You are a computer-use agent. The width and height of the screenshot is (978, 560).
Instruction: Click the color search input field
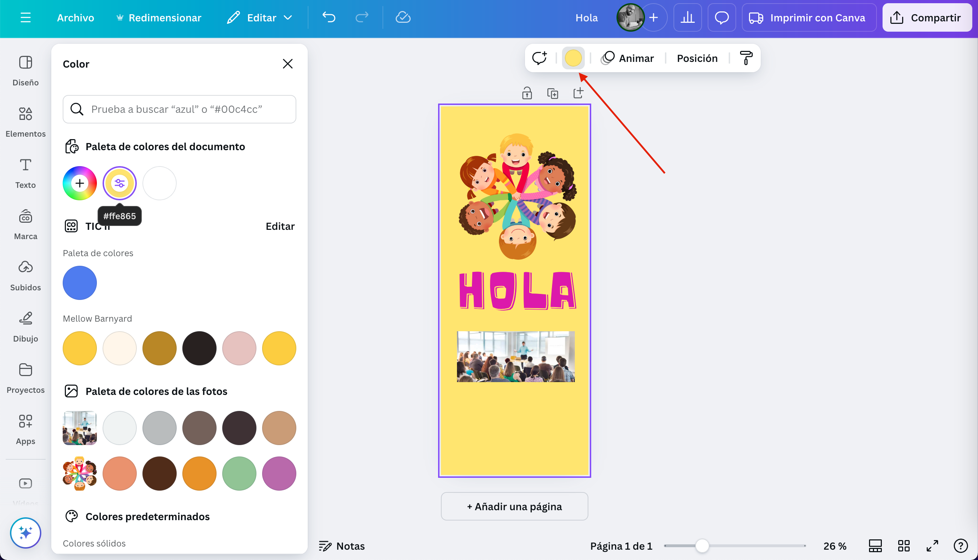click(x=180, y=109)
